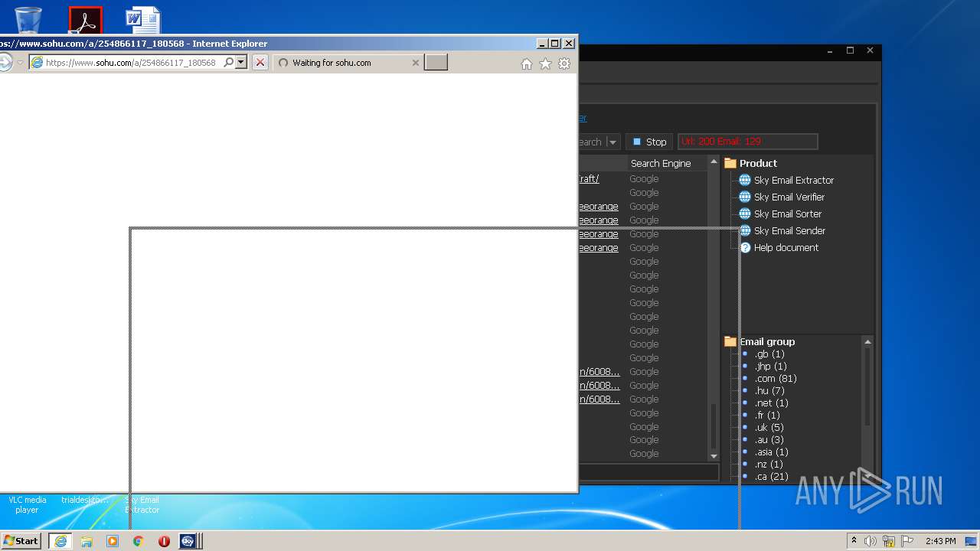This screenshot has width=980, height=551.
Task: Show hidden system tray icons
Action: point(854,541)
